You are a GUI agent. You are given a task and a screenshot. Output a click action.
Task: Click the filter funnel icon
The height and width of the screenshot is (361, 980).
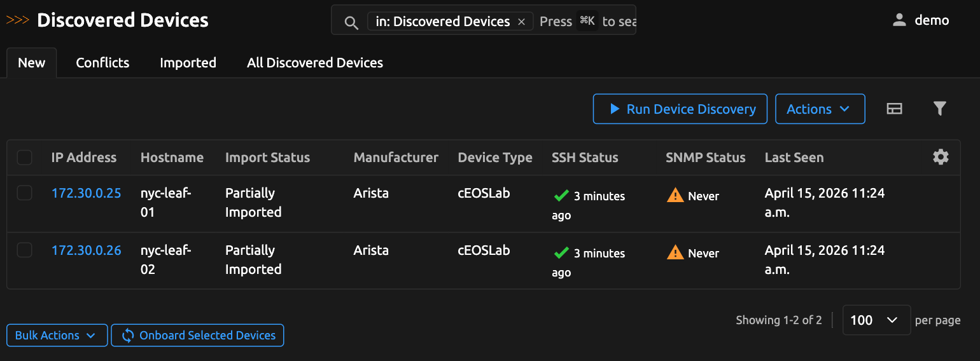[939, 109]
